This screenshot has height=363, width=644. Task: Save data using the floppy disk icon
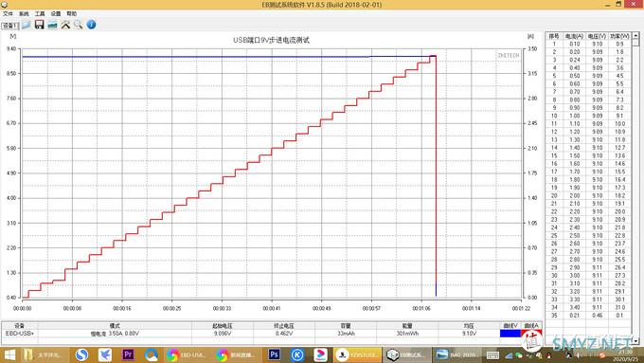[x=39, y=25]
